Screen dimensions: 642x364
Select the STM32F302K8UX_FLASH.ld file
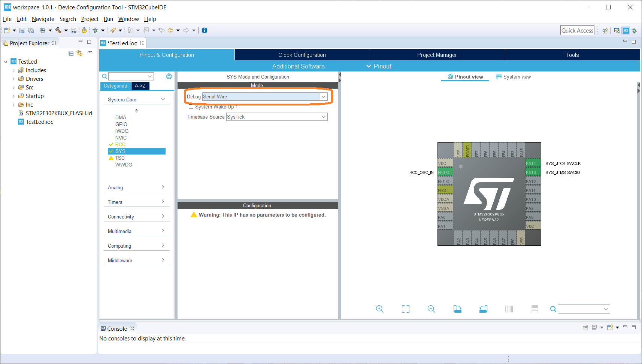coord(59,113)
